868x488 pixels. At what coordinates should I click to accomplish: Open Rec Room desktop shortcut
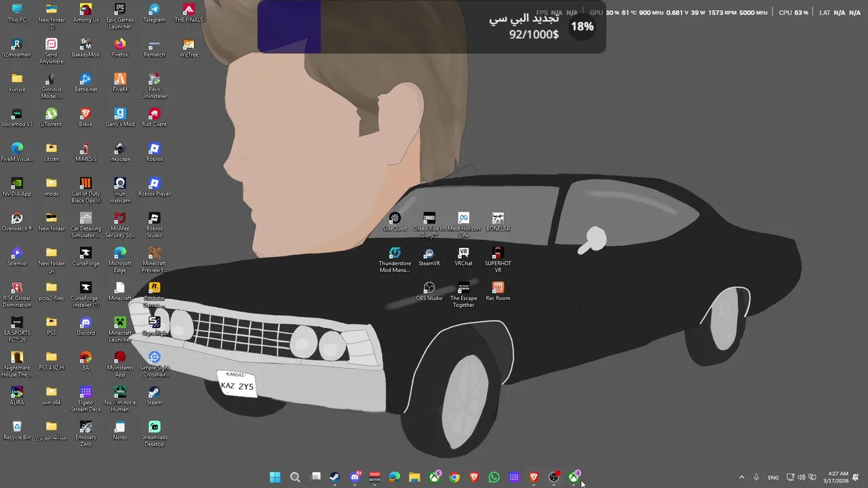coord(498,291)
